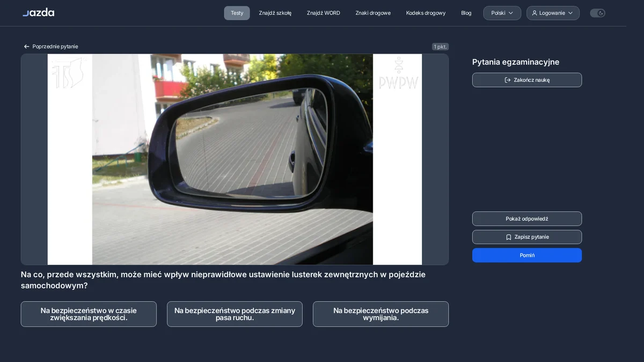
Task: Select answer about zmiany pasa ruchu
Action: (x=235, y=314)
